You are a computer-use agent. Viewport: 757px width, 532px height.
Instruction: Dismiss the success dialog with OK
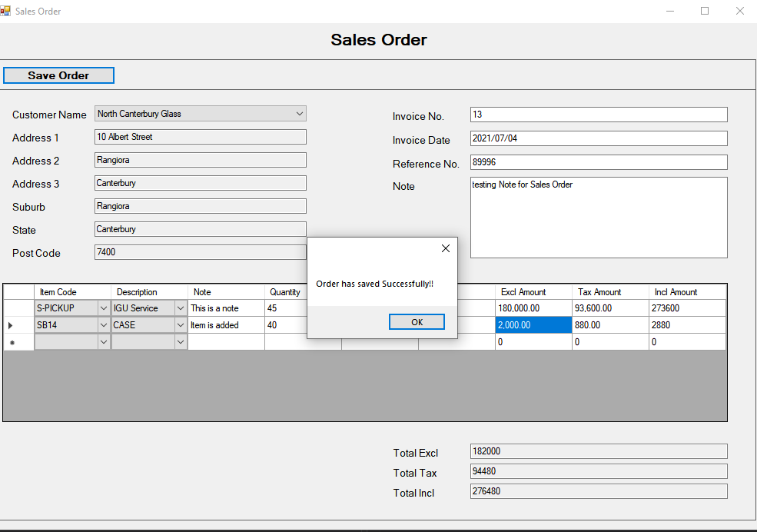tap(417, 321)
